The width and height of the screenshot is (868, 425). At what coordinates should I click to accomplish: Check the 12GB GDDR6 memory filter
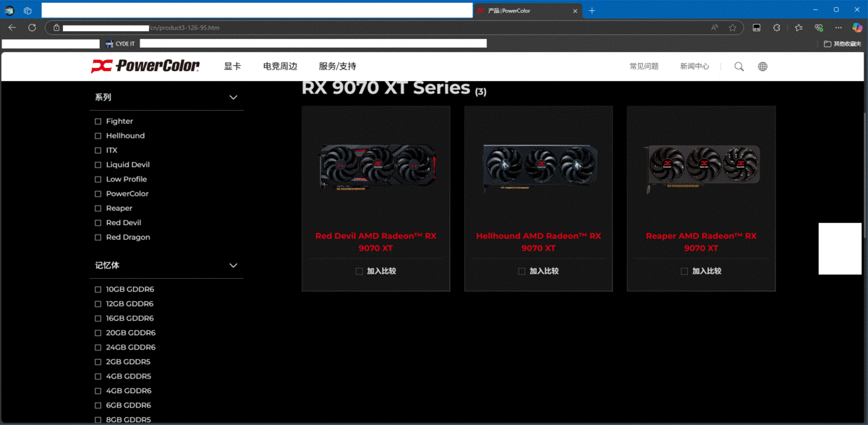coord(98,304)
